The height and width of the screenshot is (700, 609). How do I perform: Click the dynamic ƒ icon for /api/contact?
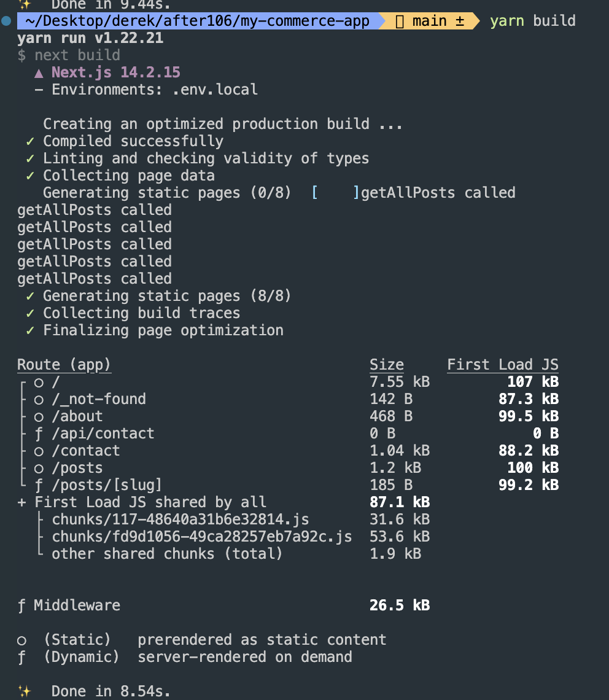click(39, 434)
